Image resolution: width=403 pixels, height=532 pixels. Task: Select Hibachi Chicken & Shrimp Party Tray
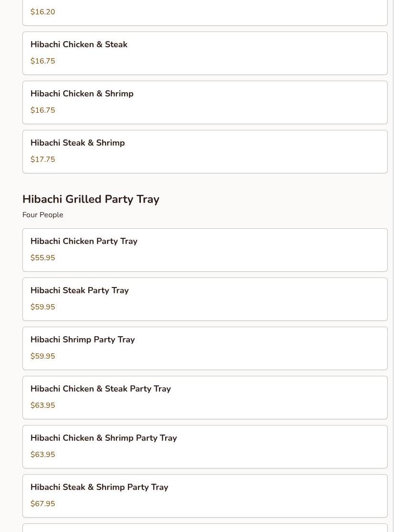click(205, 447)
